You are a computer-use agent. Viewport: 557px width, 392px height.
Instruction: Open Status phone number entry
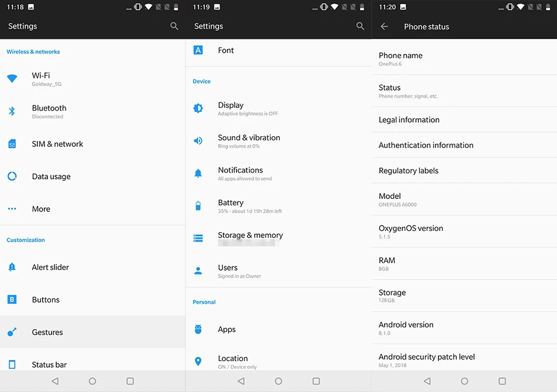pos(465,91)
